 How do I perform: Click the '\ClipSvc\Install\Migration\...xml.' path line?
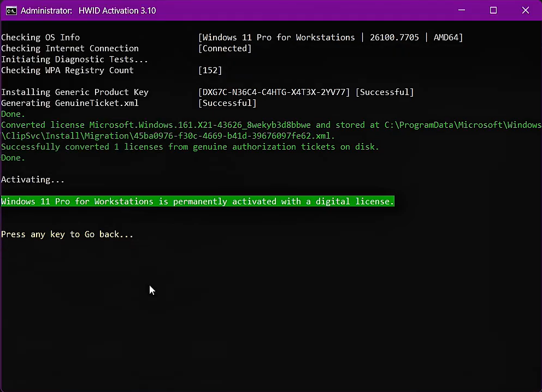[168, 136]
